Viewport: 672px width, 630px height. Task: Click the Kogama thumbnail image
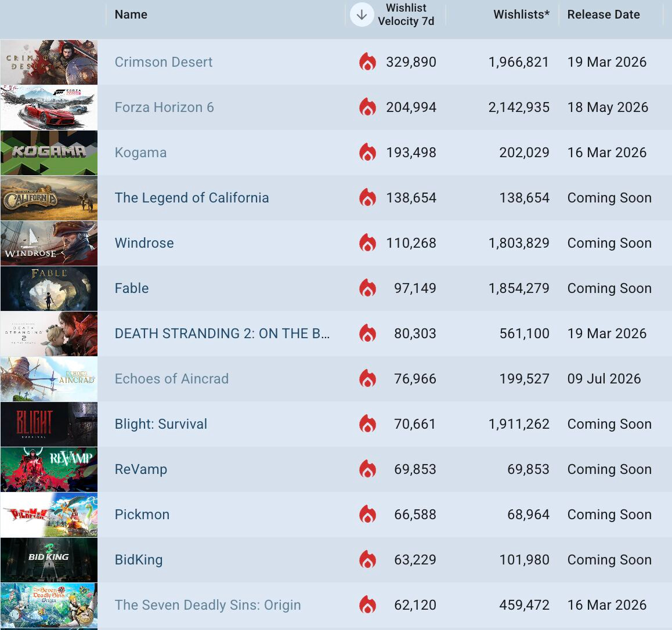click(x=49, y=153)
